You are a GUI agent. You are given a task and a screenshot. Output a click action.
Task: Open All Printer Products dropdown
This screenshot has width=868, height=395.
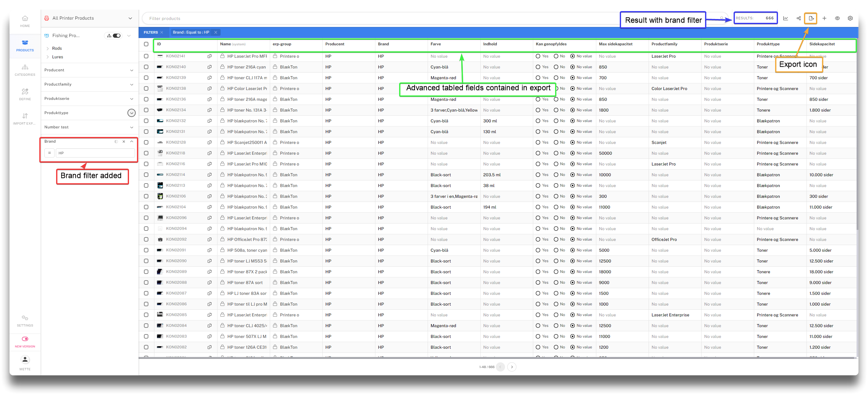(x=130, y=18)
